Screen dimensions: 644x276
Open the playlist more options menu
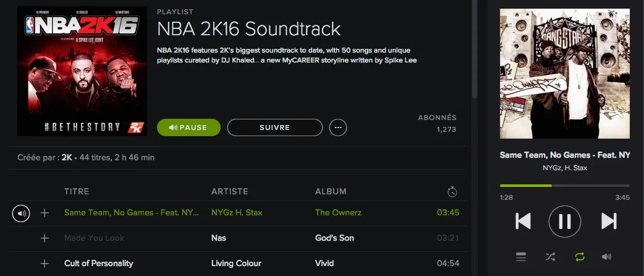338,127
